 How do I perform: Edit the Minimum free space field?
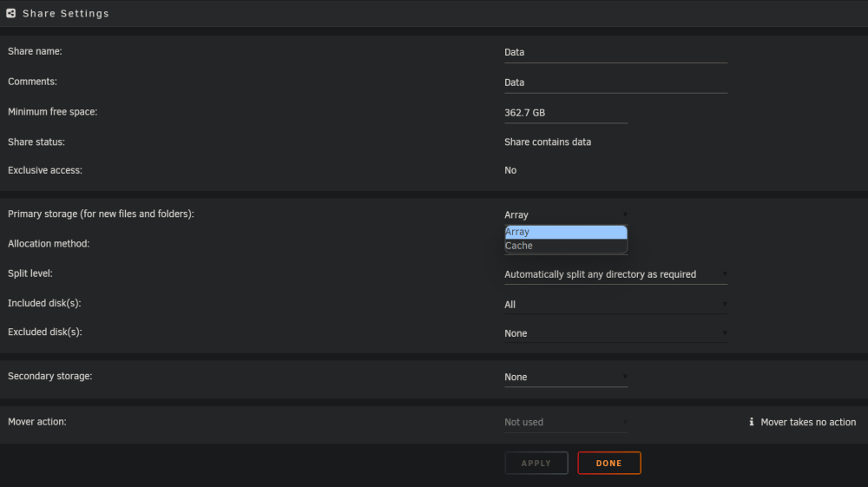(x=566, y=113)
